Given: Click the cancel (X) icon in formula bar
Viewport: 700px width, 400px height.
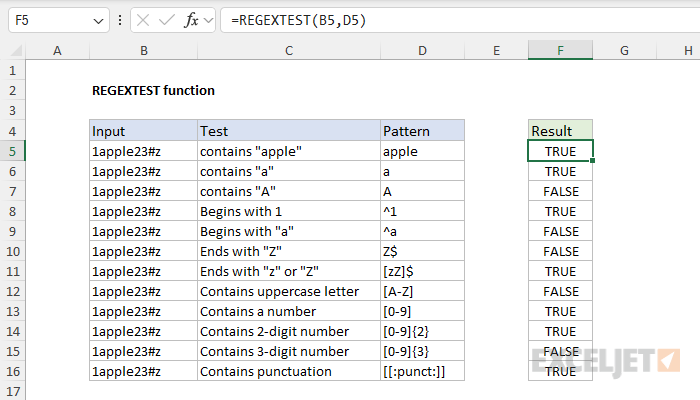Looking at the screenshot, I should coord(143,20).
